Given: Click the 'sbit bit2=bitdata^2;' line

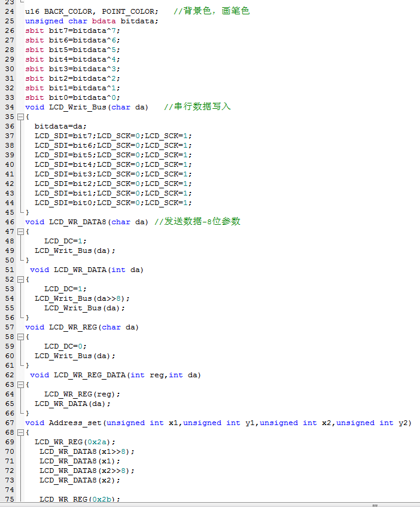Looking at the screenshot, I should pos(73,78).
